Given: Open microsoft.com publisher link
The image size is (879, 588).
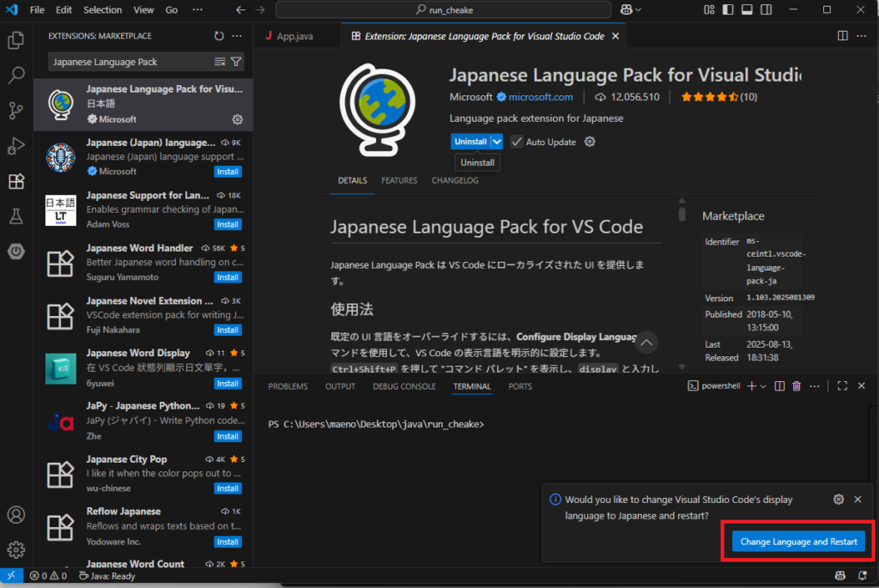Looking at the screenshot, I should coord(541,97).
